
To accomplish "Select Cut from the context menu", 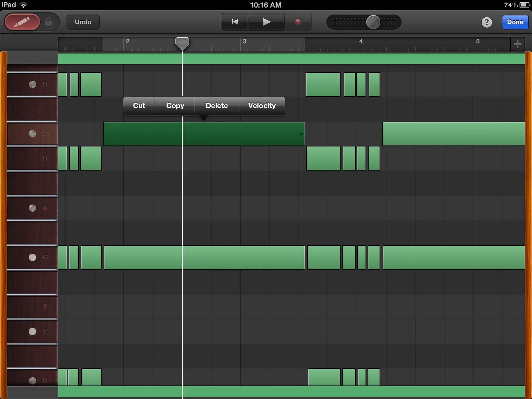I will (139, 105).
